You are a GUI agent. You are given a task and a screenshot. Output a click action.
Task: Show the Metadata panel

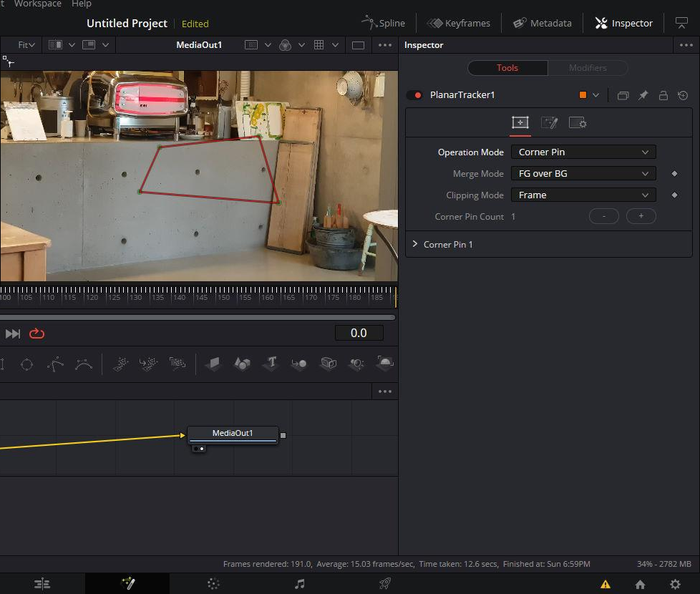point(542,23)
